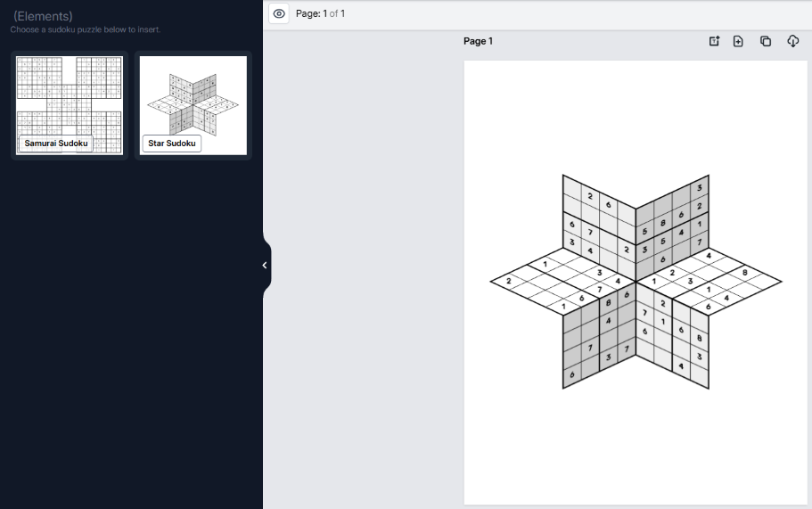The image size is (812, 509).
Task: Click the 'Choose a sudoku puzzle' instruction text
Action: click(86, 29)
